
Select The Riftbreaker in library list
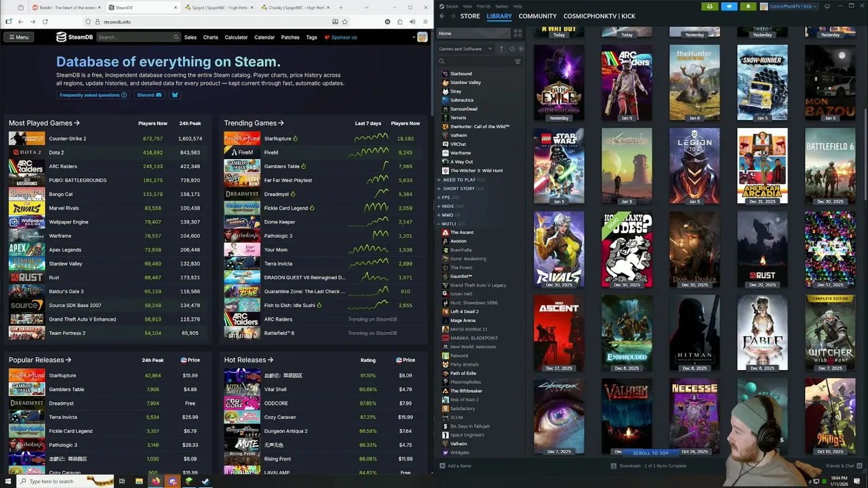pos(466,390)
